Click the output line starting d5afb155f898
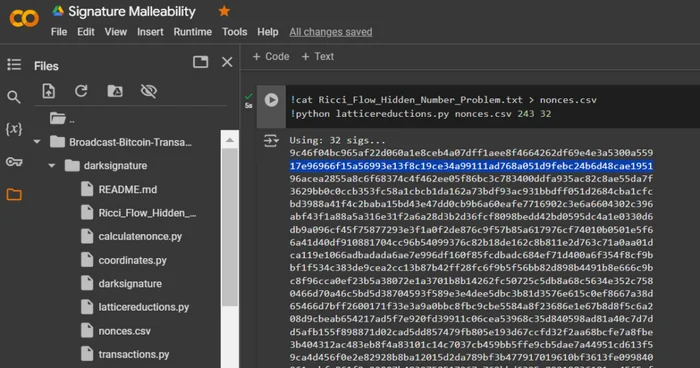The width and height of the screenshot is (700, 368). (x=471, y=332)
